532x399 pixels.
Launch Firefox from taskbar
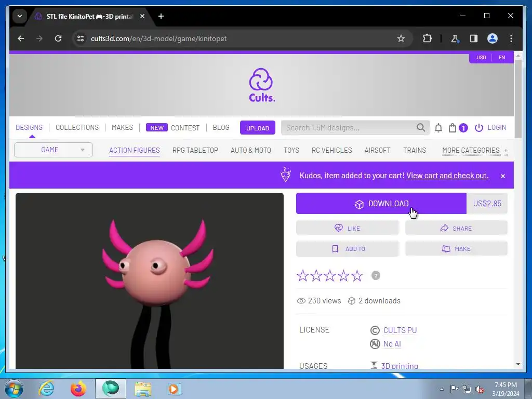pos(78,389)
